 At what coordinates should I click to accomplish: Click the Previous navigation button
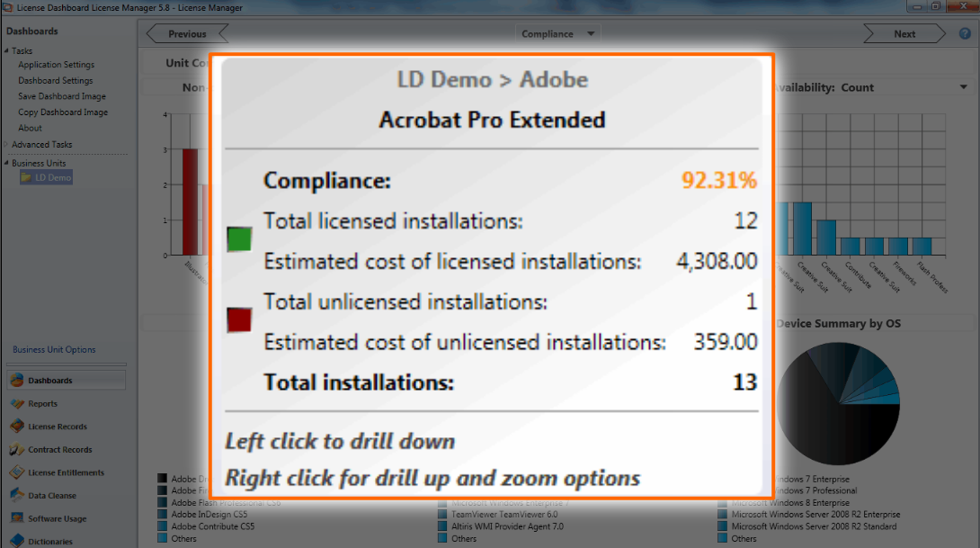coord(186,34)
